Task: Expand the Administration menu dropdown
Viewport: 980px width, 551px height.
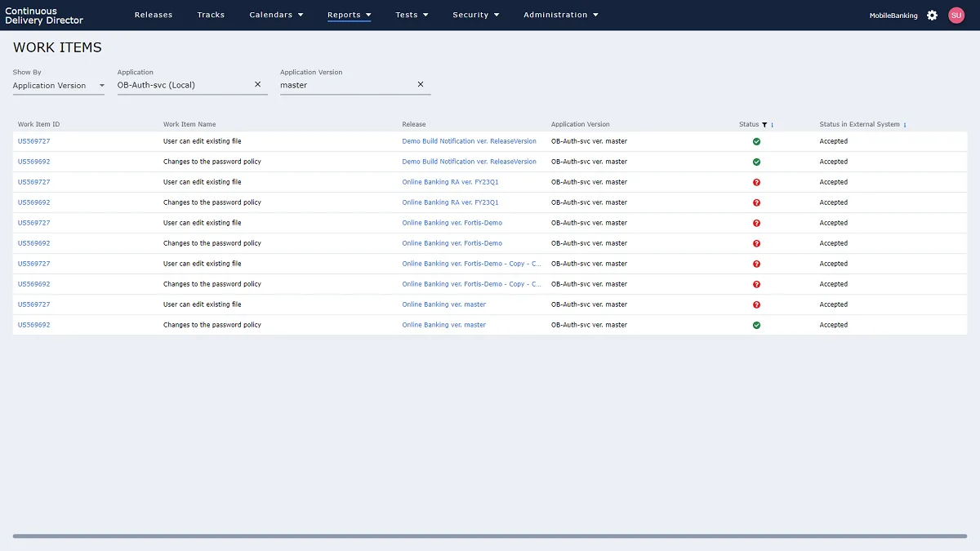Action: 560,15
